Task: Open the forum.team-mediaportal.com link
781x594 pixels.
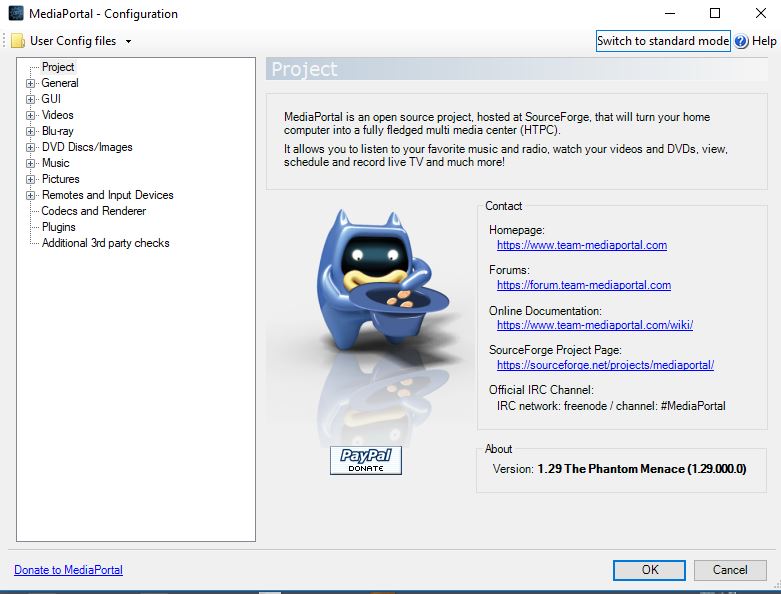Action: (x=583, y=285)
